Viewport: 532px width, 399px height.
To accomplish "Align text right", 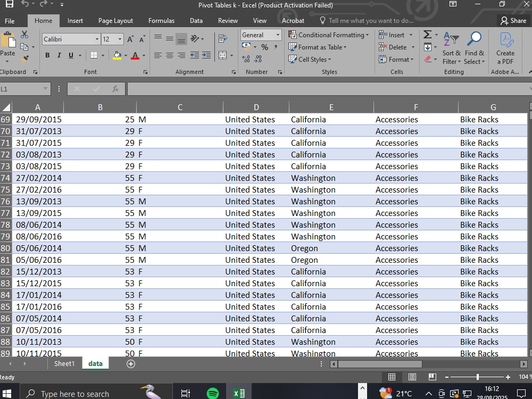I will 181,55.
